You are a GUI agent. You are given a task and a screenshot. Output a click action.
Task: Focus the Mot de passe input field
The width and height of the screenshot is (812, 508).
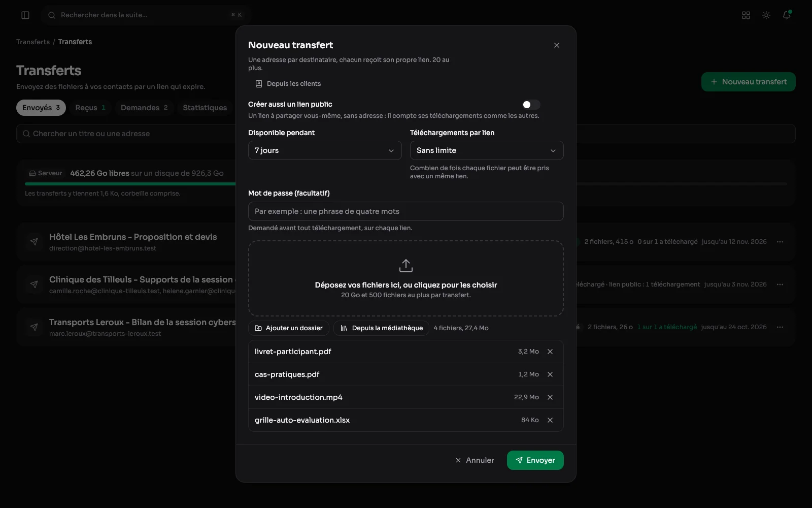click(406, 211)
